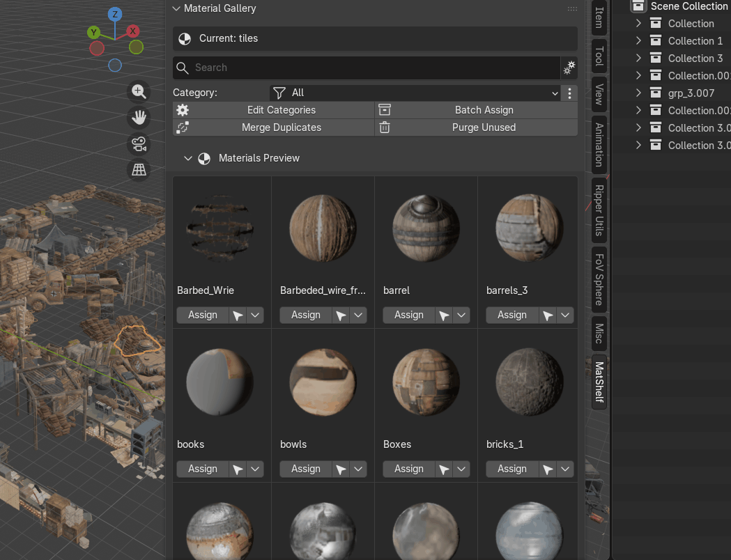Pick object for Barbed_Wrie cursor icon
Image resolution: width=731 pixels, height=560 pixels.
tap(238, 316)
